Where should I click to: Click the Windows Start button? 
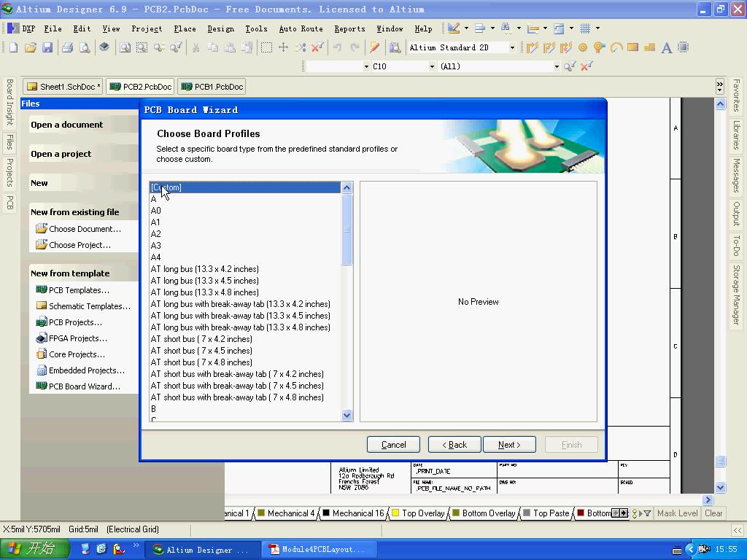(34, 550)
